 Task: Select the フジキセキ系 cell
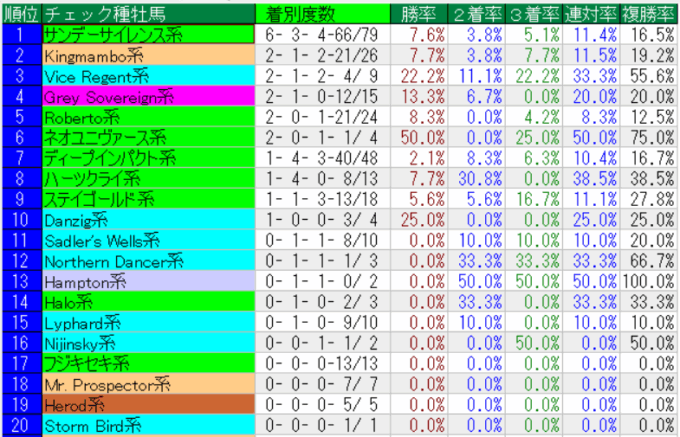tap(148, 363)
